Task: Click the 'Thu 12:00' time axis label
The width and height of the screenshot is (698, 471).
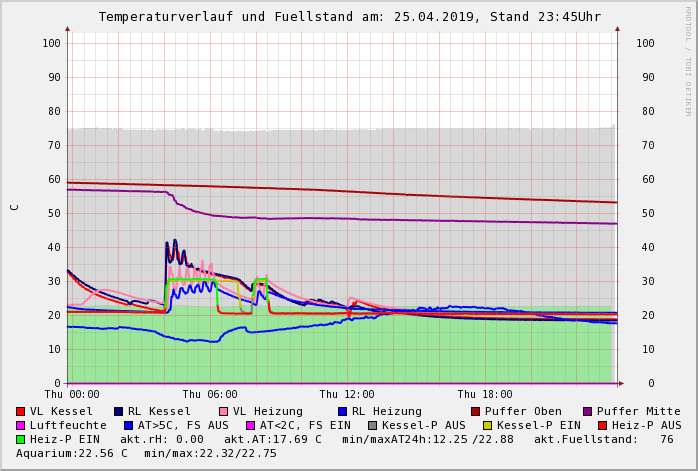Action: [x=347, y=395]
